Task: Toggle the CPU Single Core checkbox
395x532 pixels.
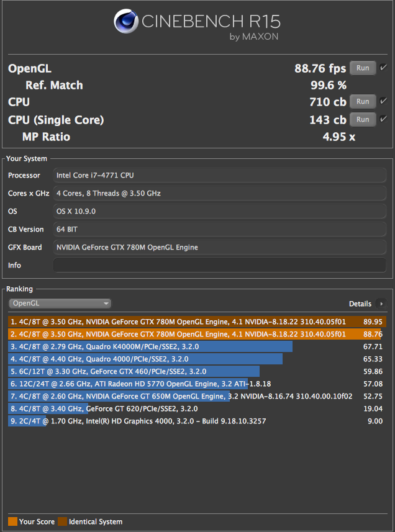Action: coord(383,119)
